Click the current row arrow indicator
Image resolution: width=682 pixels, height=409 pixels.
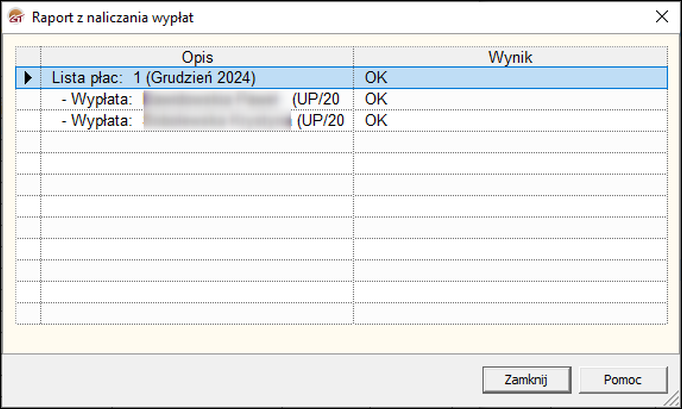click(28, 78)
